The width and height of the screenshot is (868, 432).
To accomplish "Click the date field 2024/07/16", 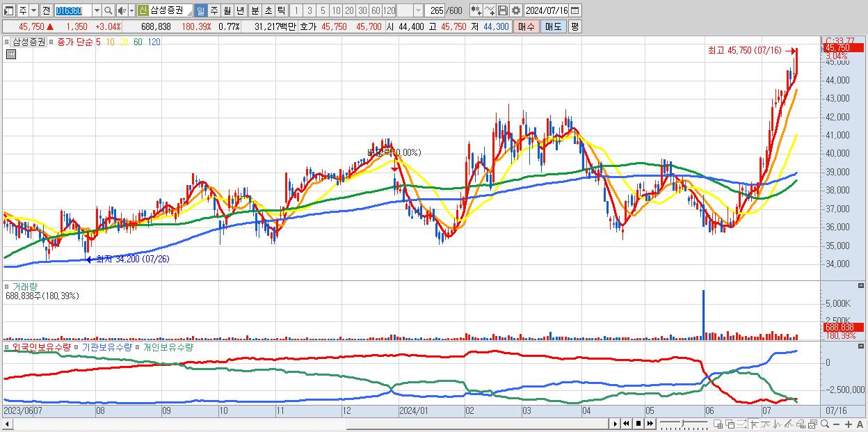I will (x=546, y=10).
